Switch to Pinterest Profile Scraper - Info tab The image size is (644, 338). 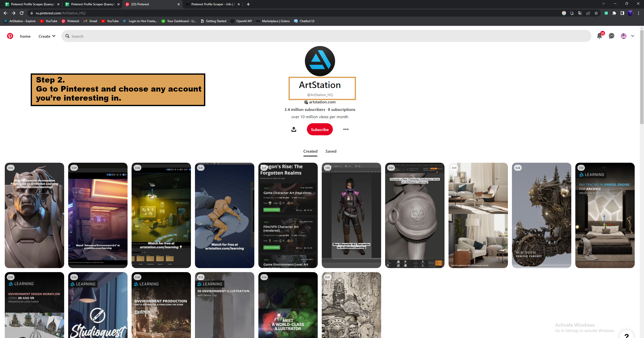213,4
